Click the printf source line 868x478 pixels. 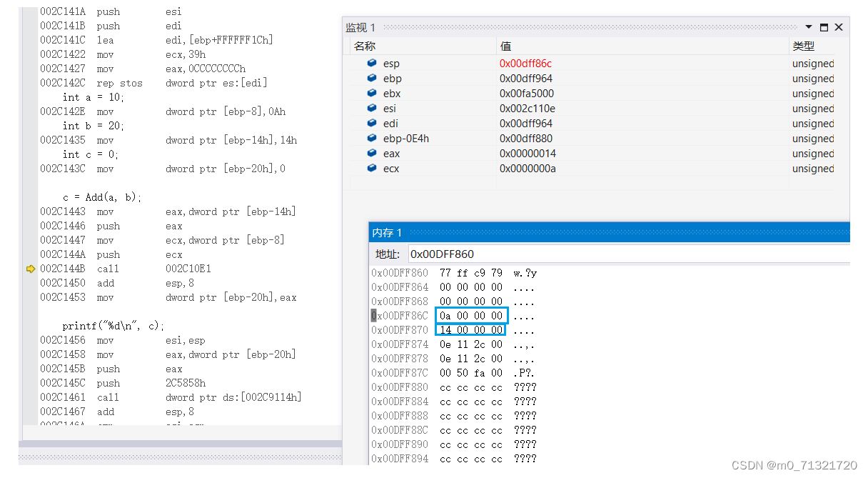113,326
